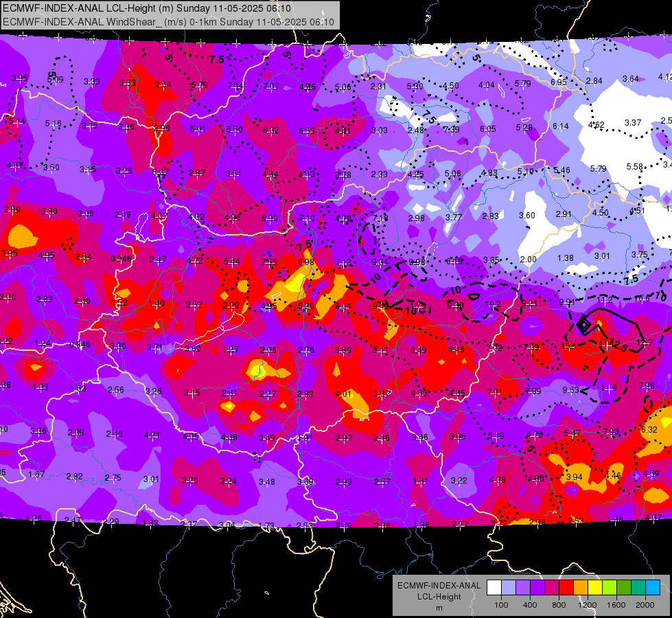Click the '12.5' contour label
The width and height of the screenshot is (672, 618).
[x=618, y=345]
